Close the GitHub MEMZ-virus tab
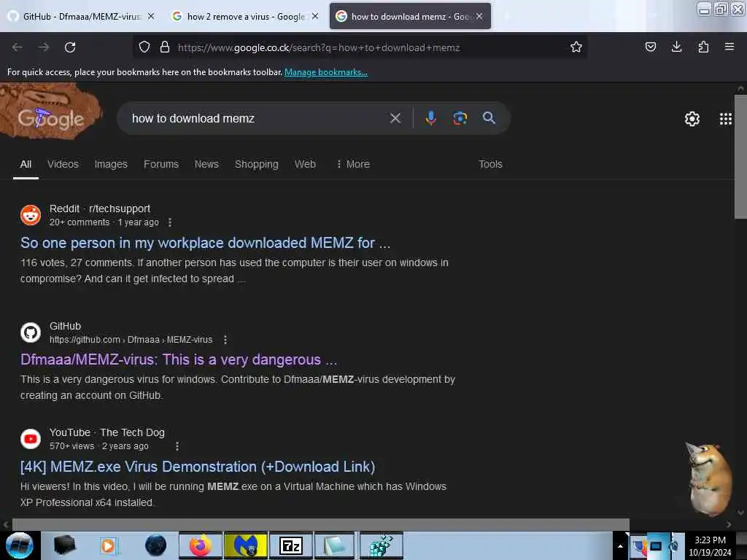Viewport: 747px width, 560px height. tap(151, 16)
